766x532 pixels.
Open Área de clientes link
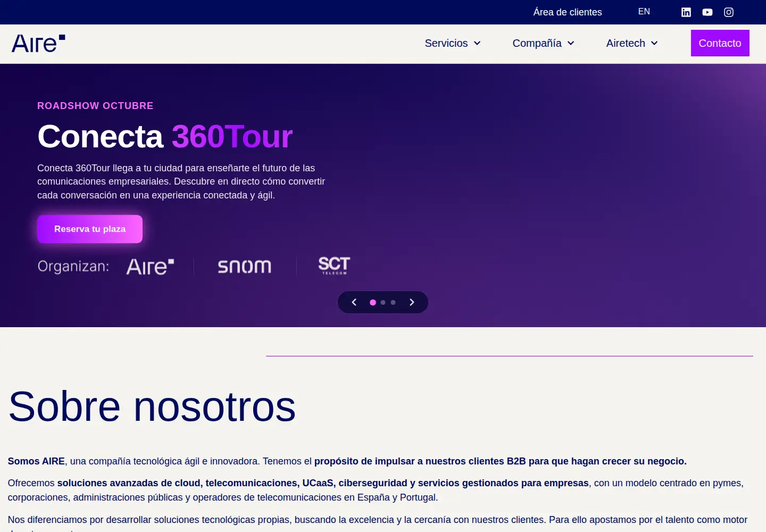pyautogui.click(x=568, y=12)
